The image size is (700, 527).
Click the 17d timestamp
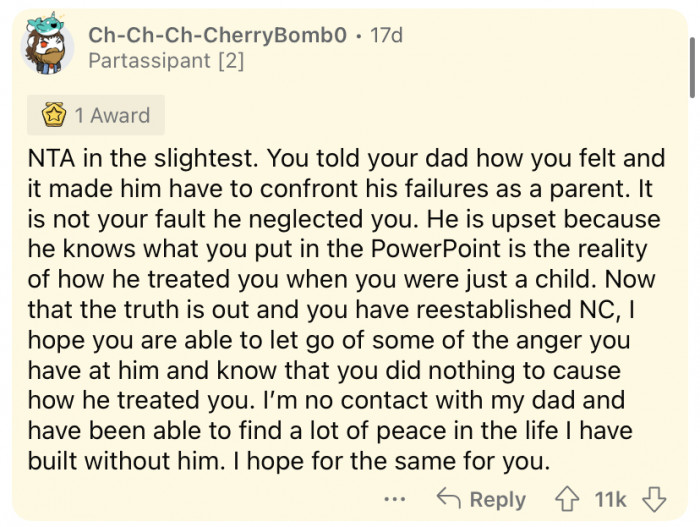coord(386,34)
